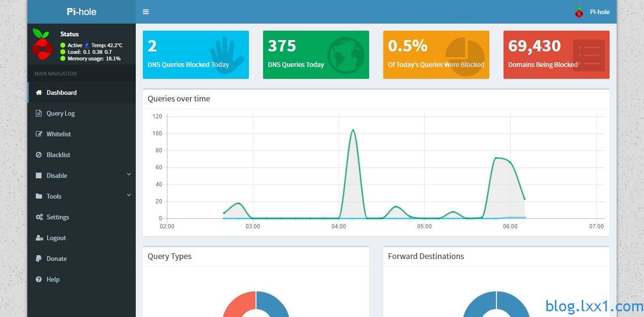Click the "Memory usage: 18.1%" text
The height and width of the screenshot is (317, 644).
pos(94,58)
